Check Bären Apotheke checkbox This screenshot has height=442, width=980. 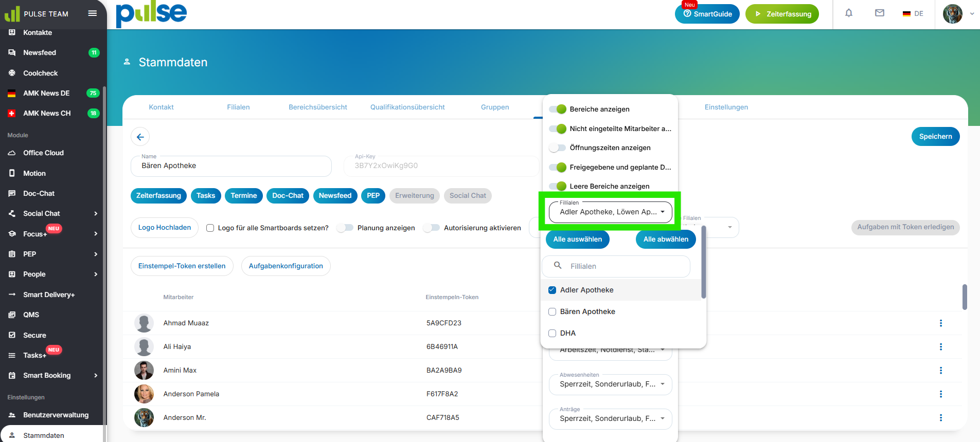(x=553, y=311)
